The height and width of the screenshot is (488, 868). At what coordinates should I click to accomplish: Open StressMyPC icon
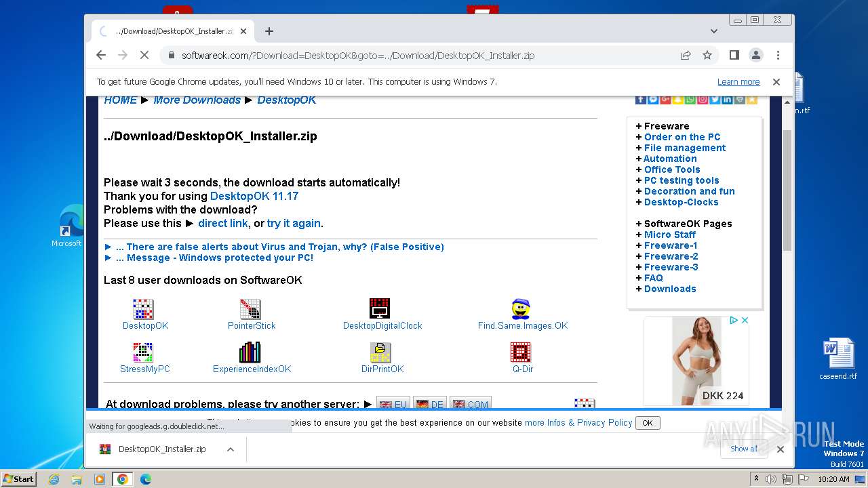(x=143, y=352)
